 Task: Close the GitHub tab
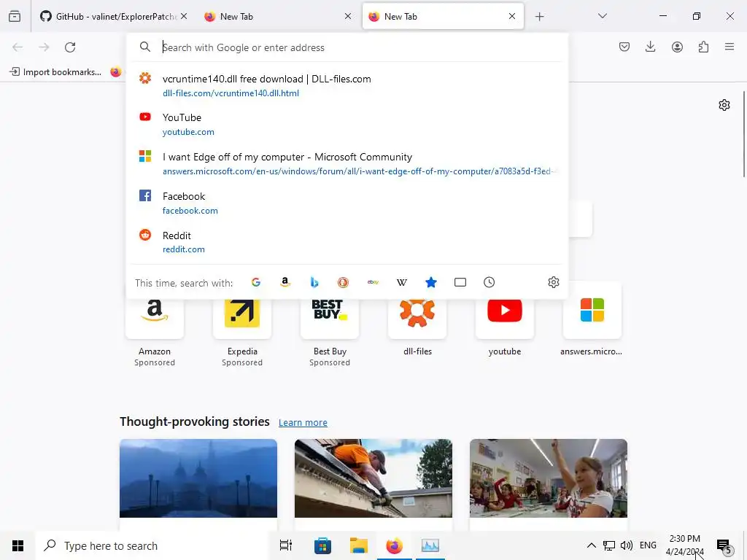coord(184,17)
